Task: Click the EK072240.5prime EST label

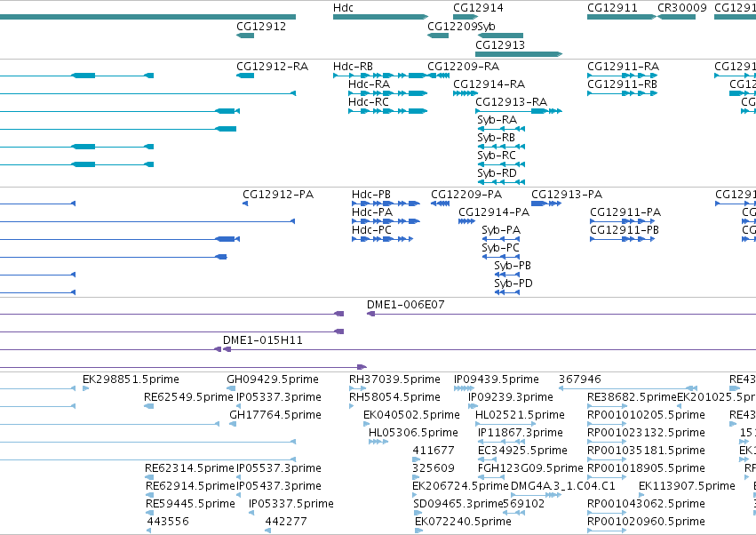Action: pos(463,523)
